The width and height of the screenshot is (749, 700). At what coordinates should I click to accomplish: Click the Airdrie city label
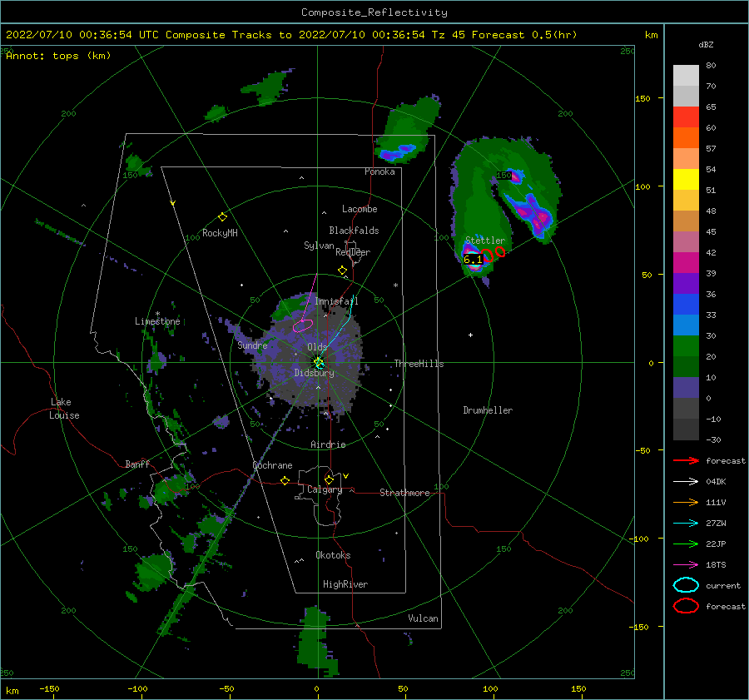[x=328, y=444]
